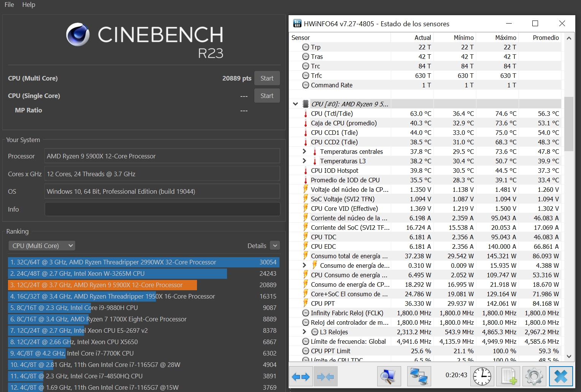Click the blue X close sensors icon
Viewport: 581px width, 392px height.
561,376
